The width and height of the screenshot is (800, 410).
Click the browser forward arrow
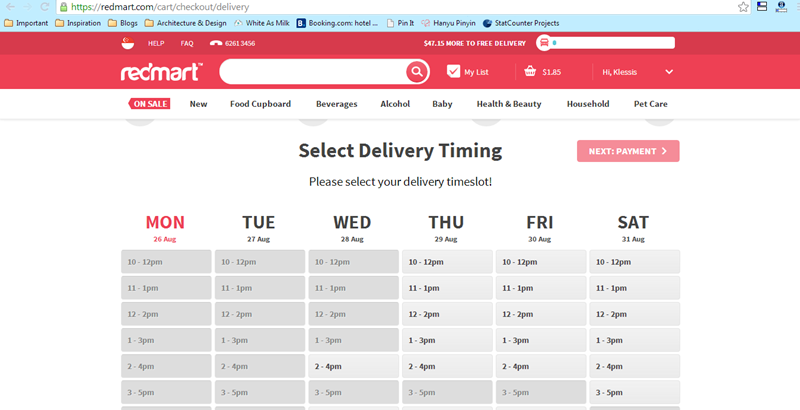(28, 7)
